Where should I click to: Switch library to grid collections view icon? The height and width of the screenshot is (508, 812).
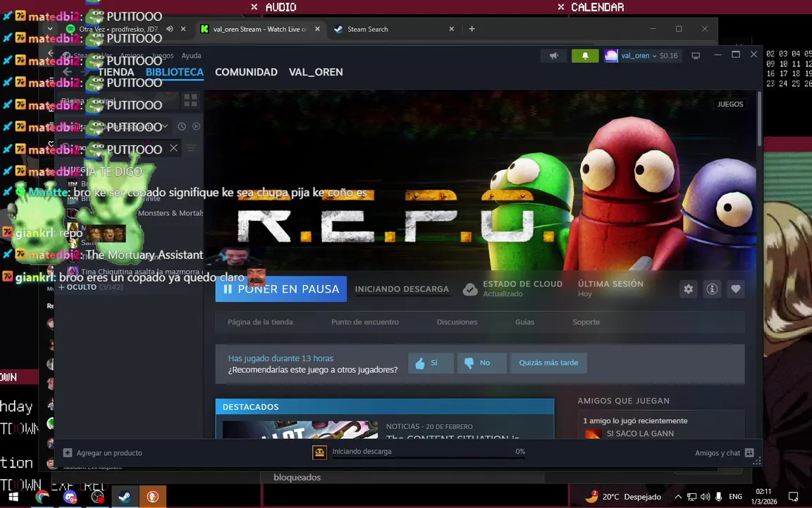coord(190,101)
